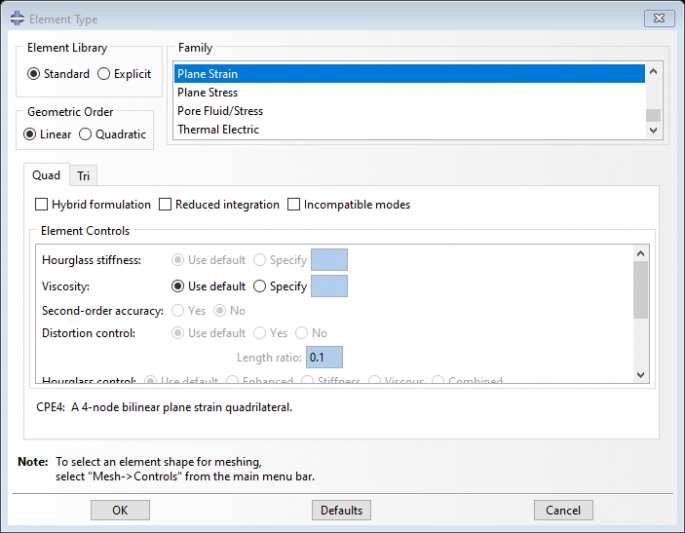The height and width of the screenshot is (533, 685).
Task: Click the Abaqus icon in the title bar
Action: pyautogui.click(x=16, y=18)
